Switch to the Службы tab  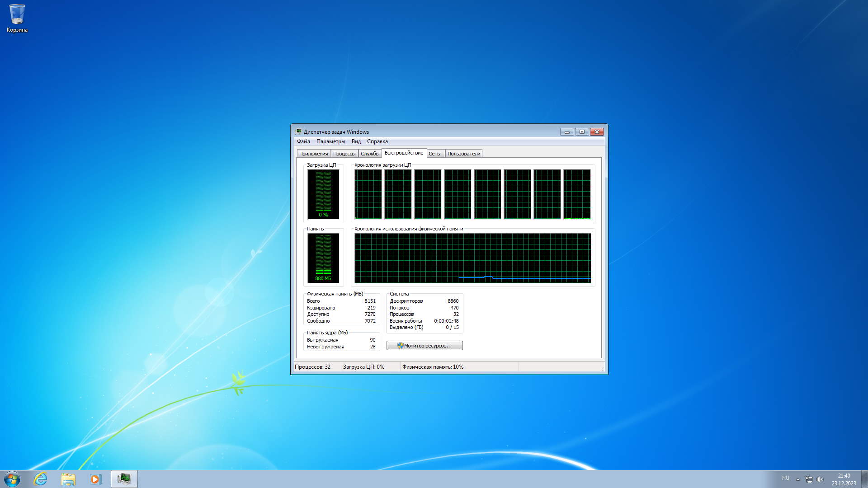coord(370,154)
